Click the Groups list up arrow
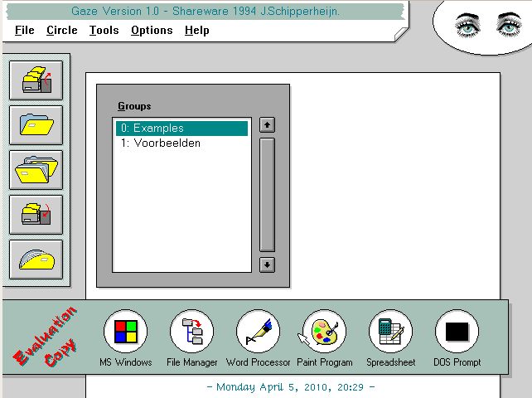Viewport: 532px width, 398px height. click(x=267, y=125)
